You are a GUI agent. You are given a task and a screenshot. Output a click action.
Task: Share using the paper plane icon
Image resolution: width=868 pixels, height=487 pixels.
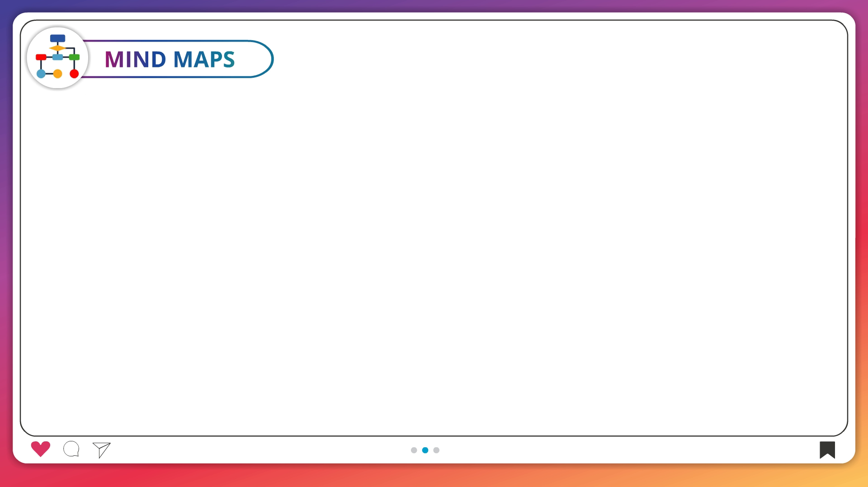pos(102,450)
